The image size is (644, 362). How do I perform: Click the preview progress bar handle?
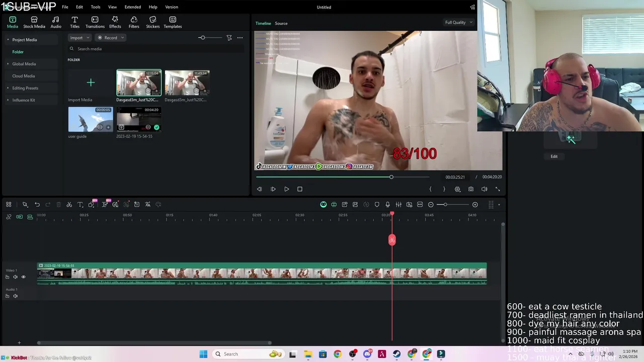tap(391, 177)
